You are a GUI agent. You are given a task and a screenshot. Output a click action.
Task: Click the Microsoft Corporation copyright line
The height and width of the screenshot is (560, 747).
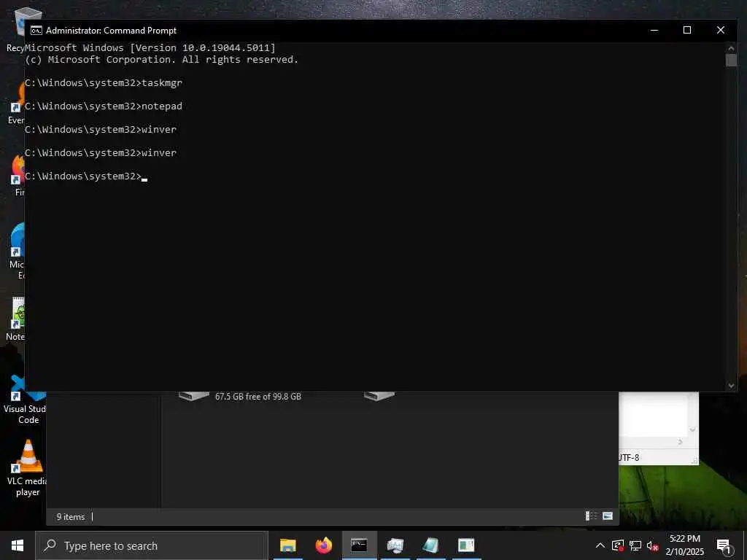161,60
